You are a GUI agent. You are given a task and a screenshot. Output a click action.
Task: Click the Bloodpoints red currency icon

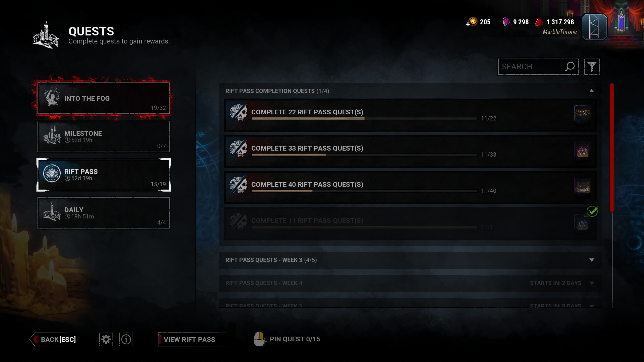coord(539,22)
